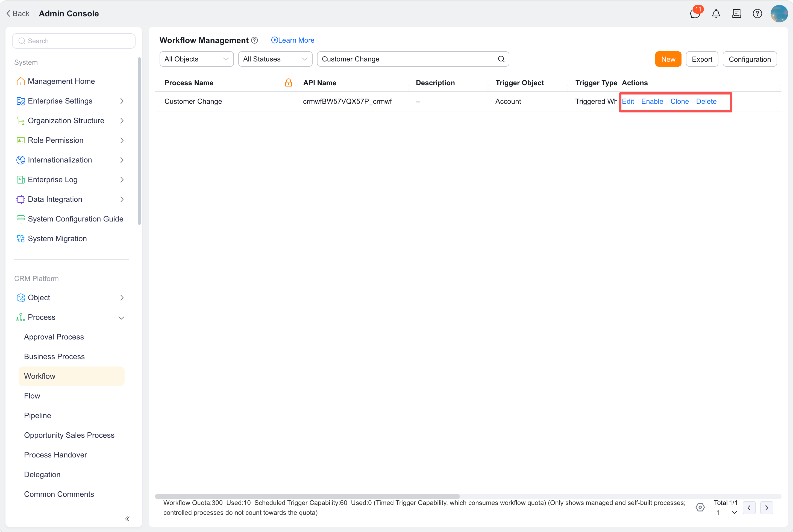Click the Export button
Viewport: 793px width, 532px height.
coord(702,59)
